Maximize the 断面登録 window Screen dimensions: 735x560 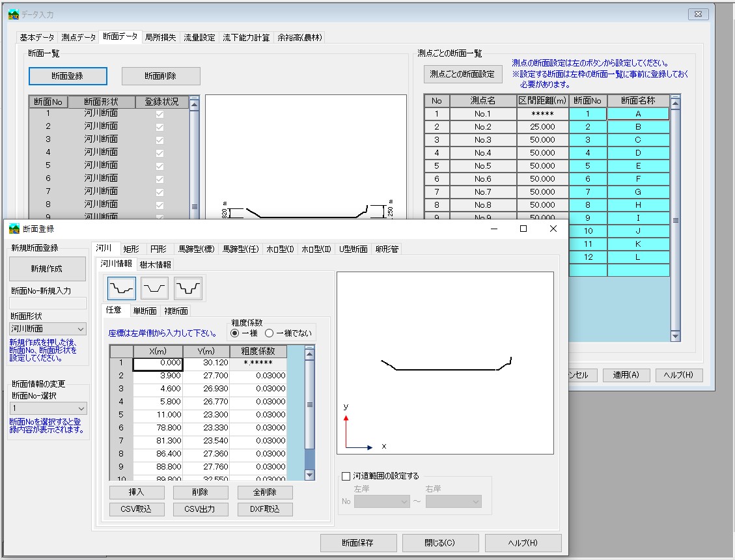pos(523,229)
